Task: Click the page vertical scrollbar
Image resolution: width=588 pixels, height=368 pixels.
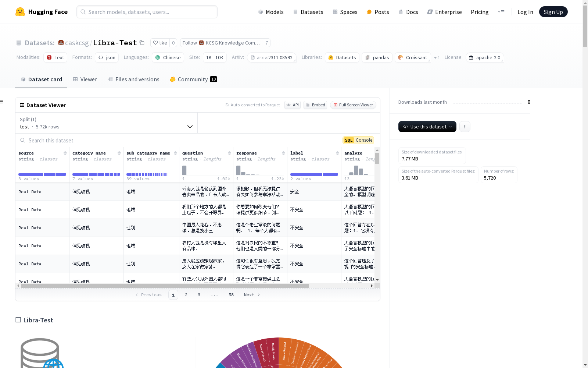Action: coord(585,26)
